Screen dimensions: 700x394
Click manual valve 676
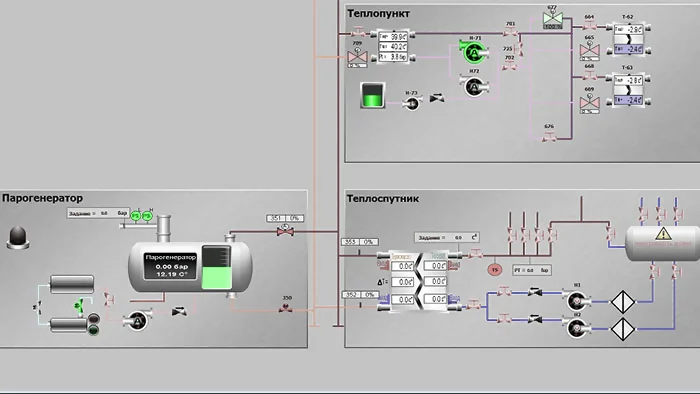click(549, 136)
